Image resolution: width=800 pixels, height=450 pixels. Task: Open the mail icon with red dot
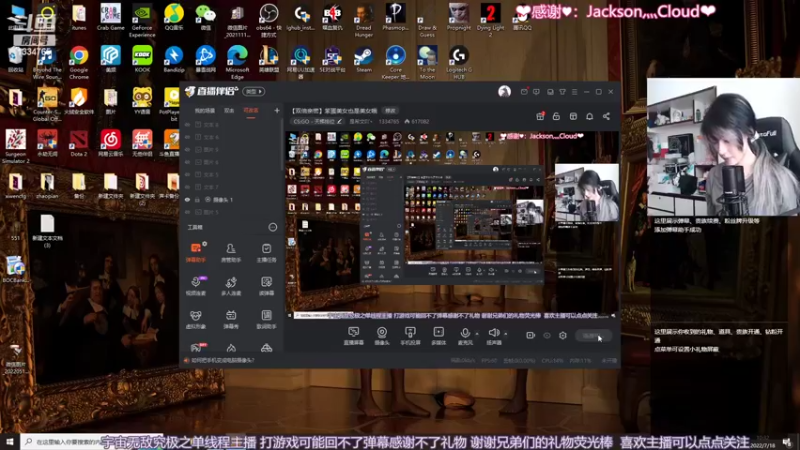pos(524,92)
